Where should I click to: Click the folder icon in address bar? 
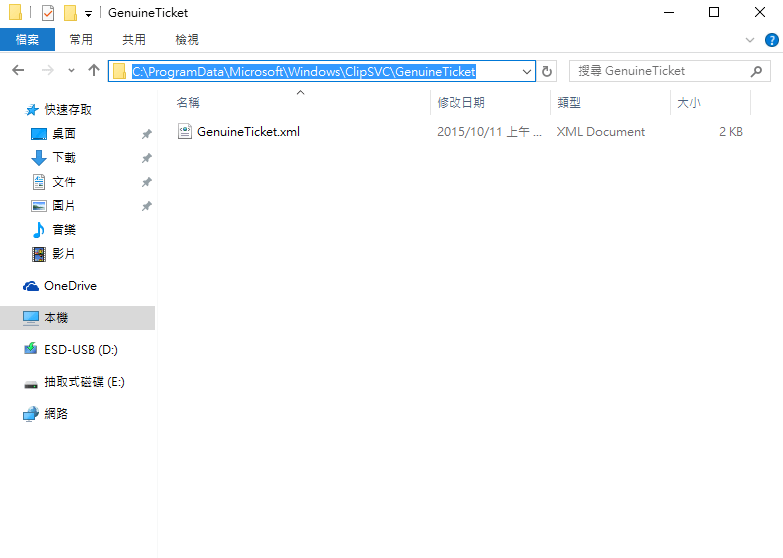[119, 71]
